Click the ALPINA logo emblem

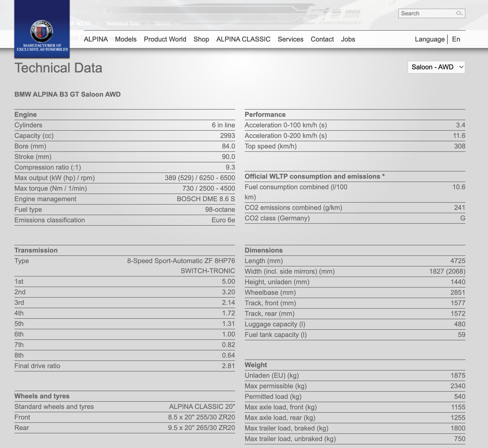click(x=42, y=31)
